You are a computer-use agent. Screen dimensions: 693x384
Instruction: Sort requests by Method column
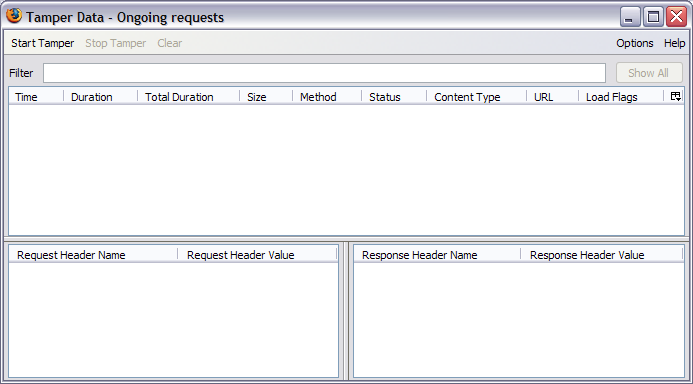pos(327,97)
